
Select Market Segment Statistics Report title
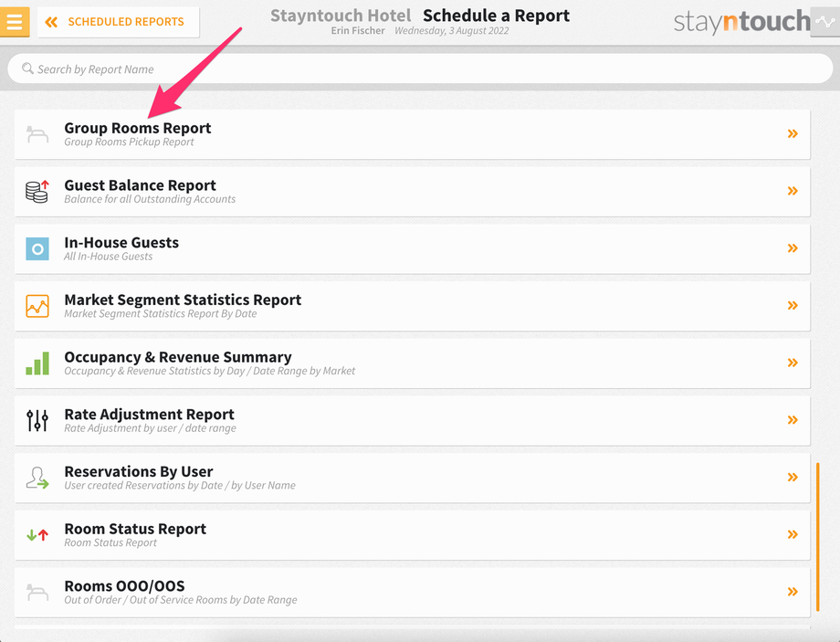tap(183, 300)
